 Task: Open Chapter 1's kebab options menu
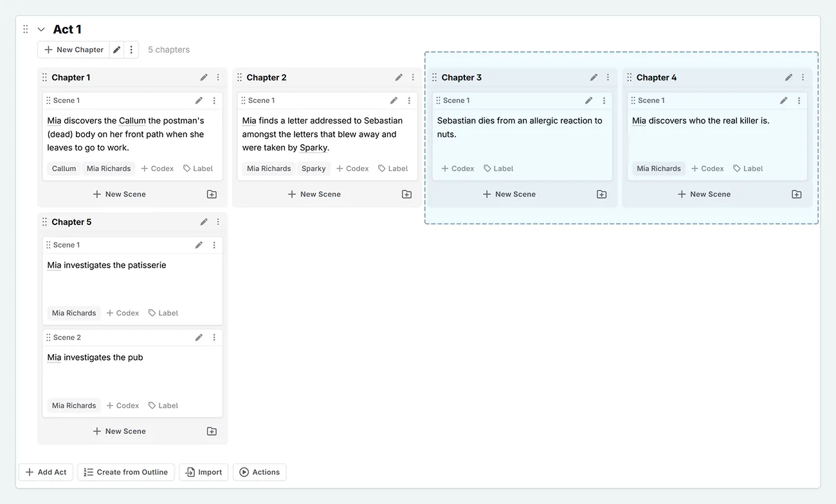pos(217,77)
